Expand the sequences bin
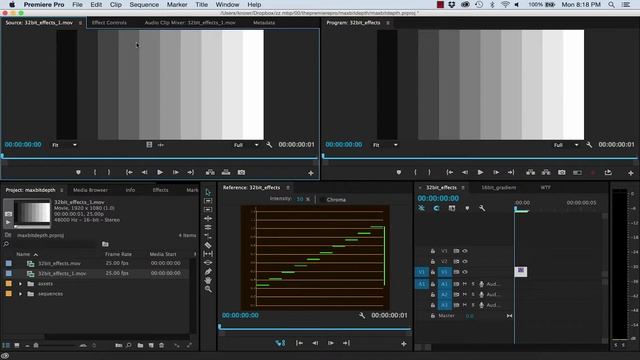 pyautogui.click(x=20, y=294)
